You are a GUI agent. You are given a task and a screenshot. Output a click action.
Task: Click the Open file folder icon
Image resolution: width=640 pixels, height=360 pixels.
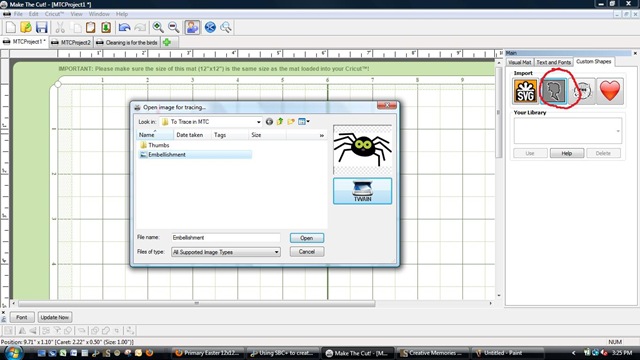point(26,27)
